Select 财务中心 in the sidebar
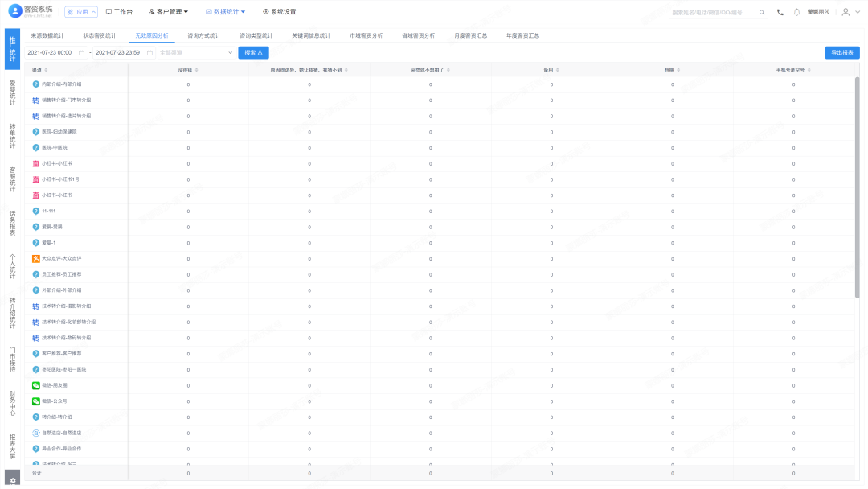The width and height of the screenshot is (868, 489). pyautogui.click(x=12, y=403)
